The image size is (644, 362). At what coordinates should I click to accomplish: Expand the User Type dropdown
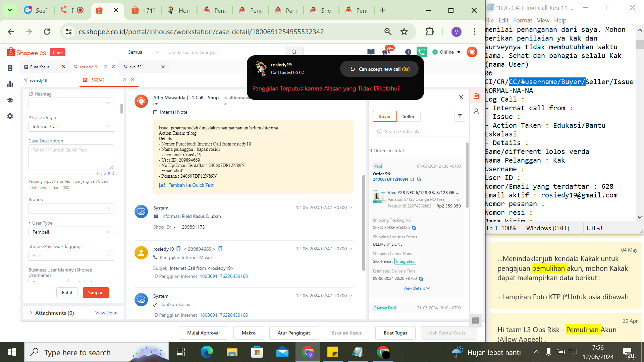click(71, 232)
